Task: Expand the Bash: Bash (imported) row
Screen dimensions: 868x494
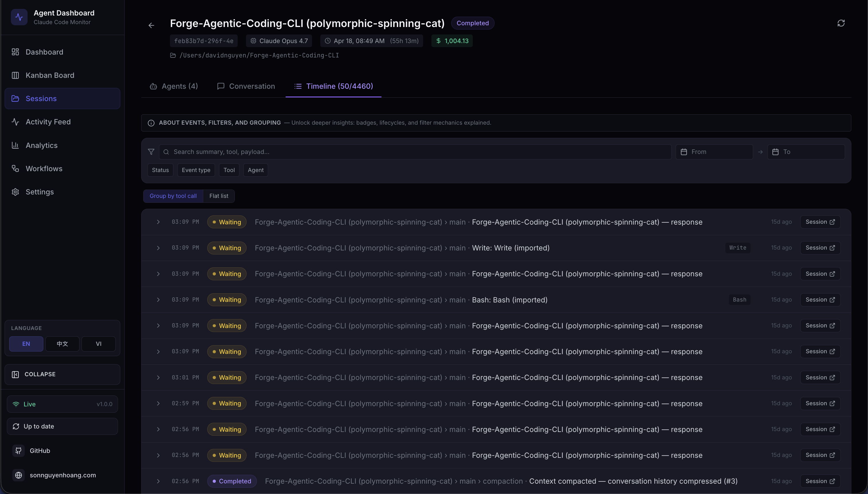Action: point(158,300)
